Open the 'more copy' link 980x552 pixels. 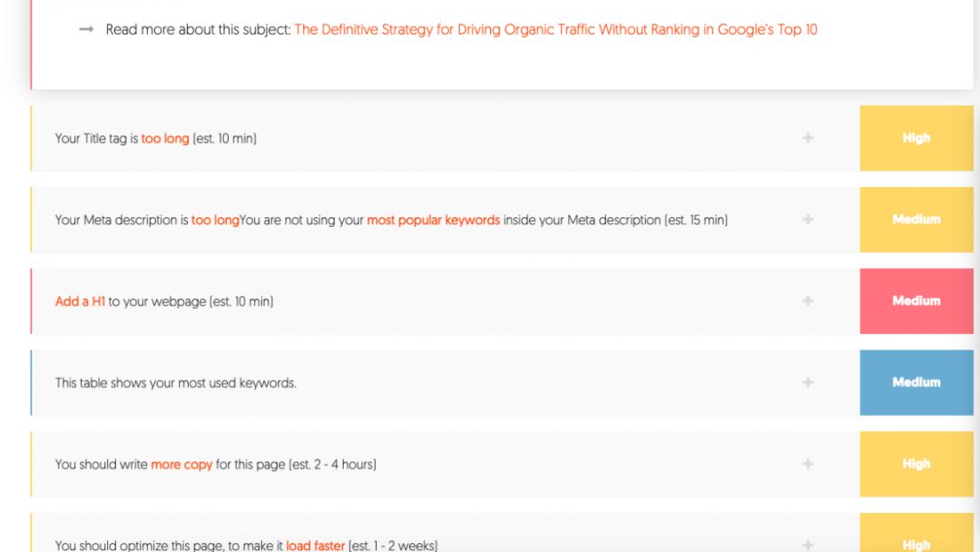(181, 465)
